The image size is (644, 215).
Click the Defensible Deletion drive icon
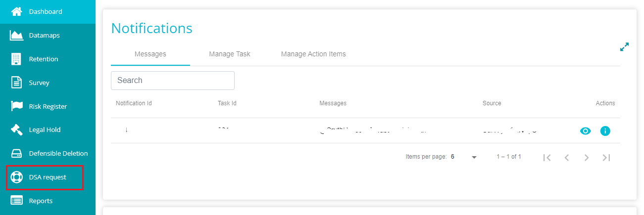point(17,153)
